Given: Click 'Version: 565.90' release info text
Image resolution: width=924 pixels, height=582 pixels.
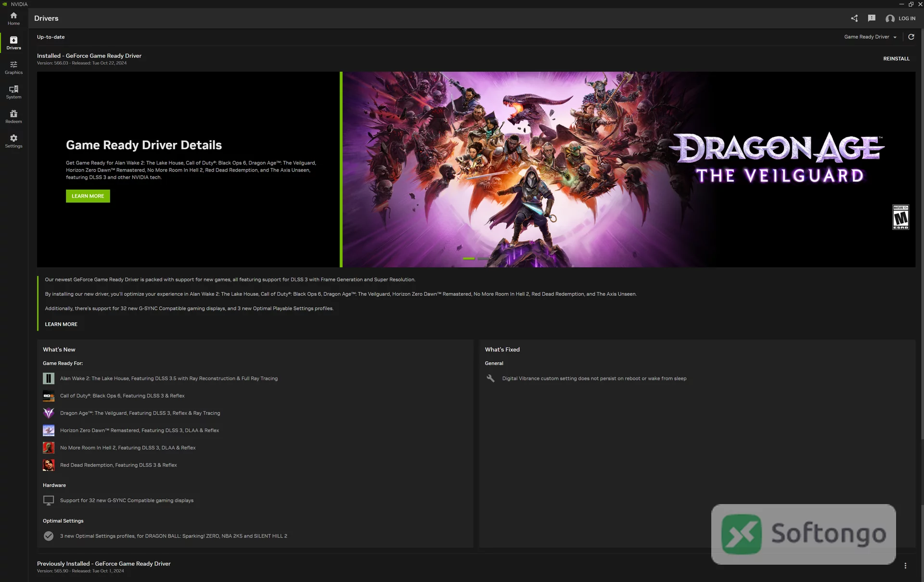Looking at the screenshot, I should (x=80, y=571).
